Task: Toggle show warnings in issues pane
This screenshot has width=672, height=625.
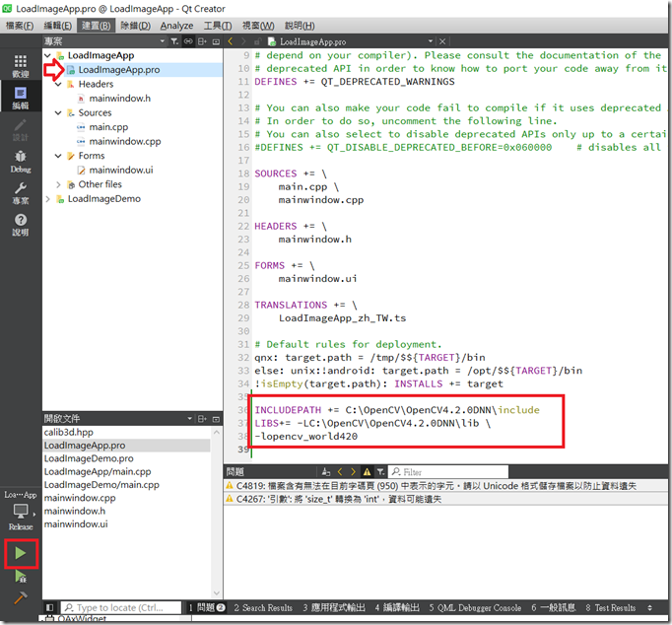Action: (367, 472)
